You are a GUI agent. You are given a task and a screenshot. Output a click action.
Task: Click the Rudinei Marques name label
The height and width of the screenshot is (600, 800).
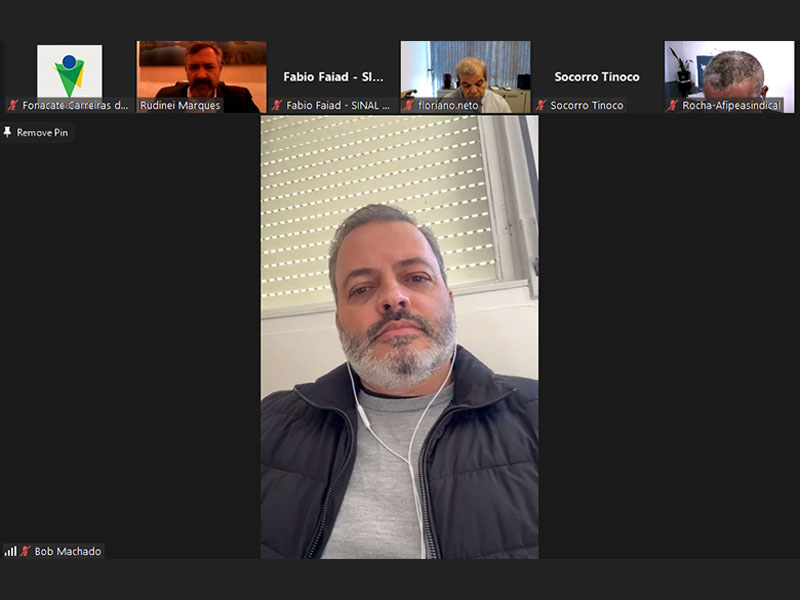[x=180, y=105]
